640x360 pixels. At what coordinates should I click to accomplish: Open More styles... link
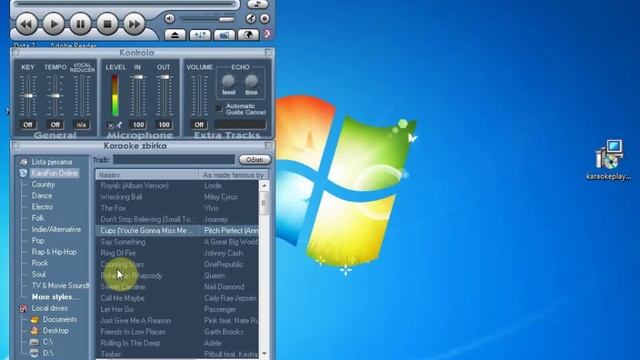pyautogui.click(x=55, y=297)
